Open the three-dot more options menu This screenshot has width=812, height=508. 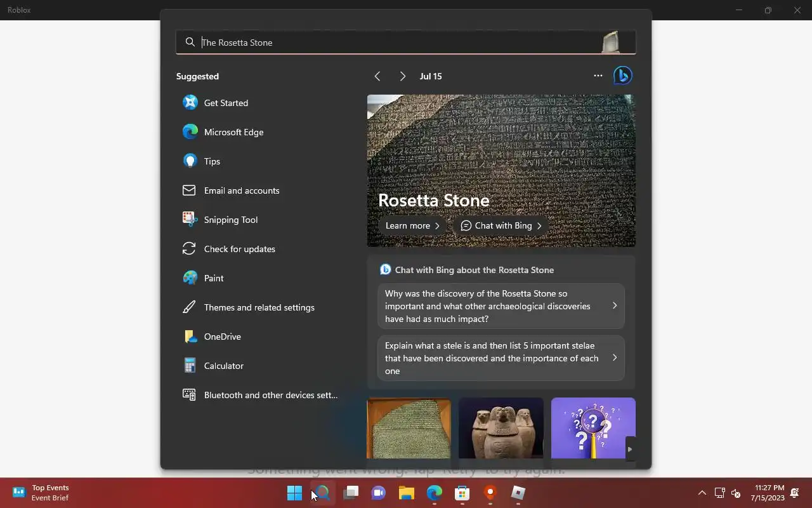(x=598, y=76)
